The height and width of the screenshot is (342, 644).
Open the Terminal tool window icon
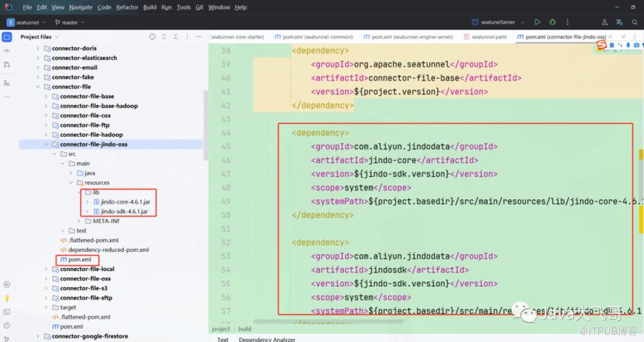click(x=7, y=313)
